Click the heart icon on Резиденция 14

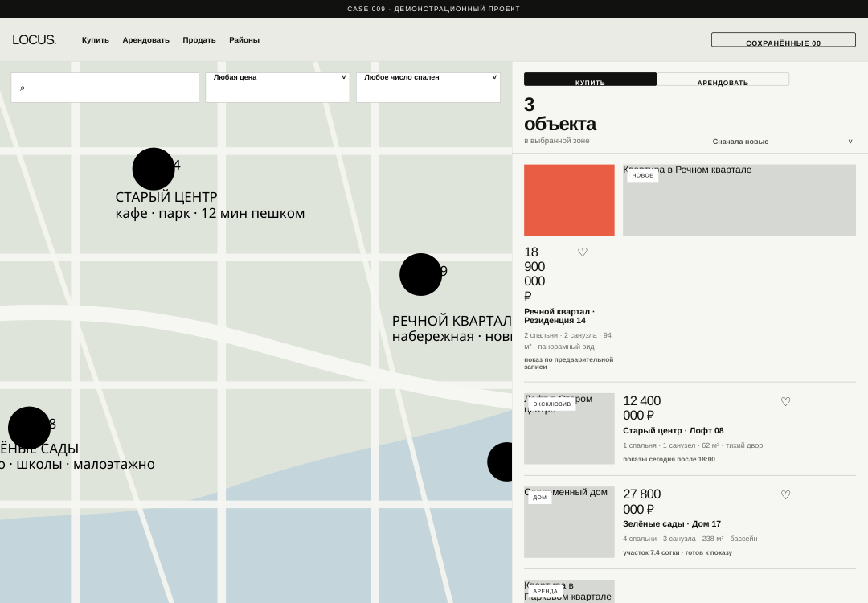583,252
